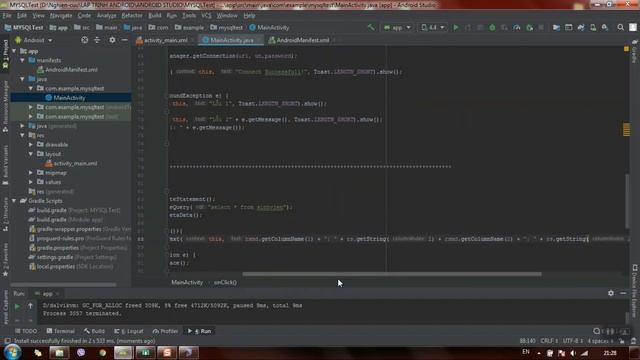
Task: Click onClick() editor breadcrumb
Action: coord(225,282)
